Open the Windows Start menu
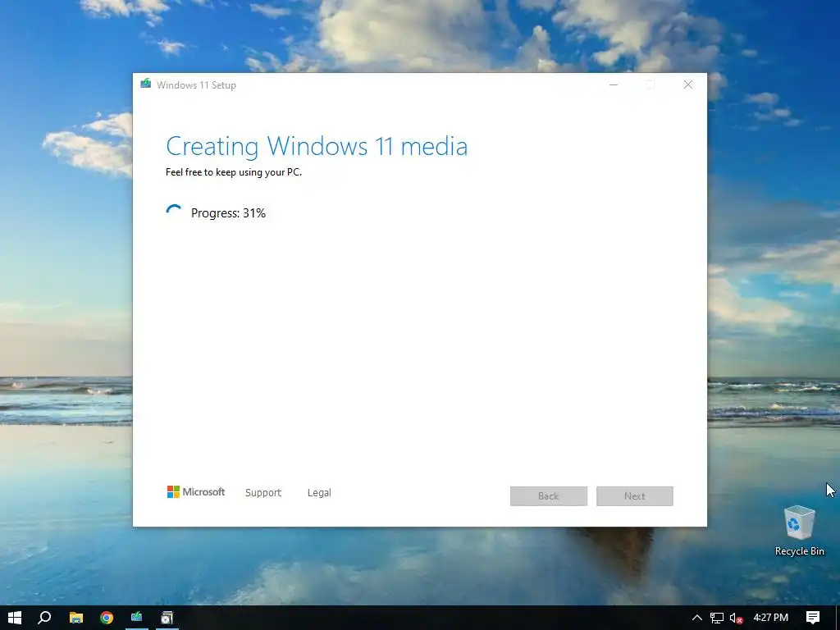Screen dimensions: 840x630 click(15, 618)
